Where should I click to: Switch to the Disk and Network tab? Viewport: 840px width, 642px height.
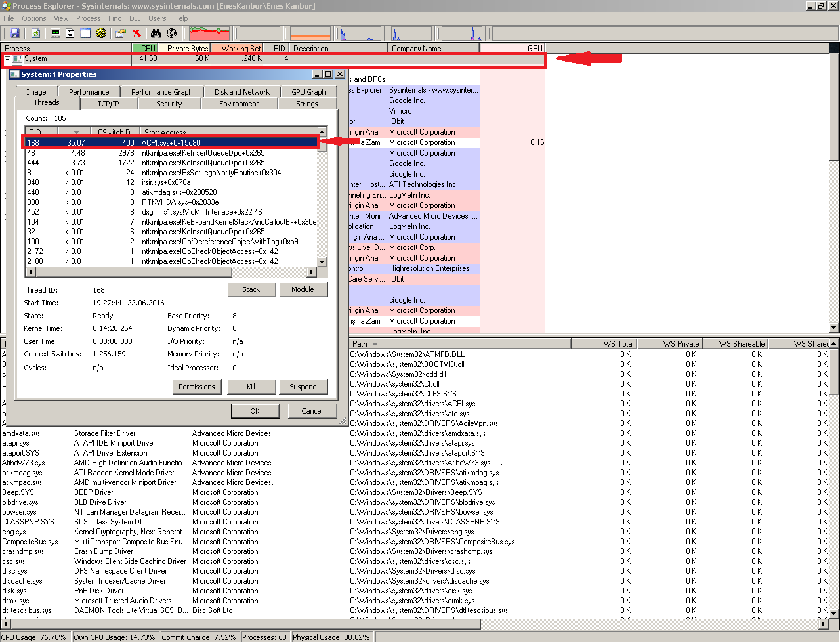pos(242,92)
